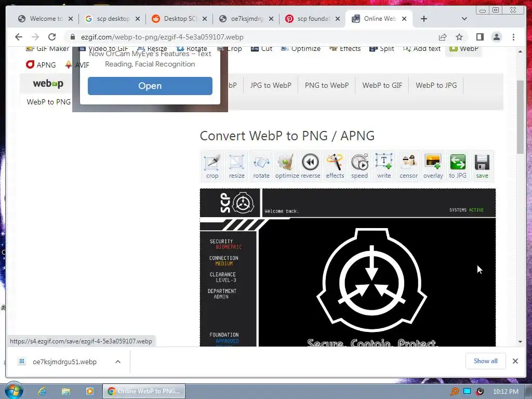The height and width of the screenshot is (399, 532).
Task: Click the webp section logo
Action: click(48, 84)
